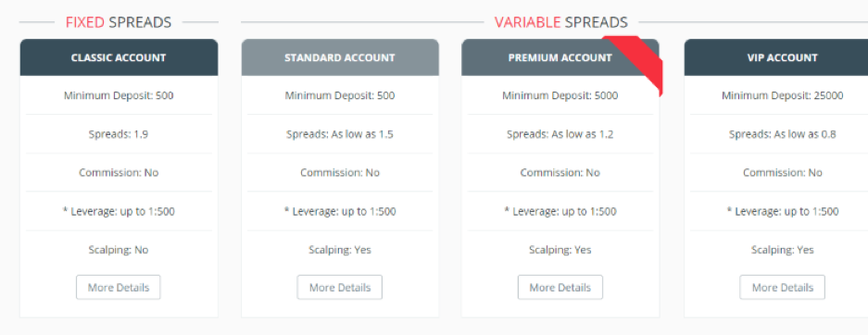Click Spreads: As low as 0.8
The height and width of the screenshot is (335, 868).
(x=782, y=134)
